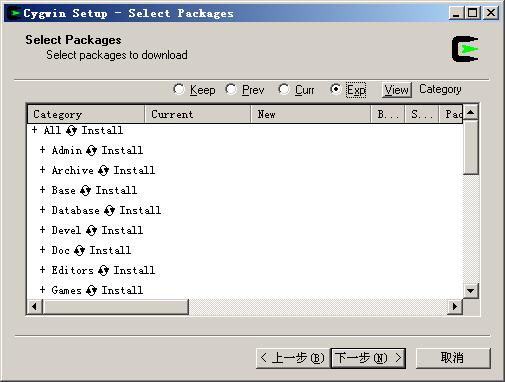
Task: Click the cycle icon next to Base
Action: (x=85, y=191)
